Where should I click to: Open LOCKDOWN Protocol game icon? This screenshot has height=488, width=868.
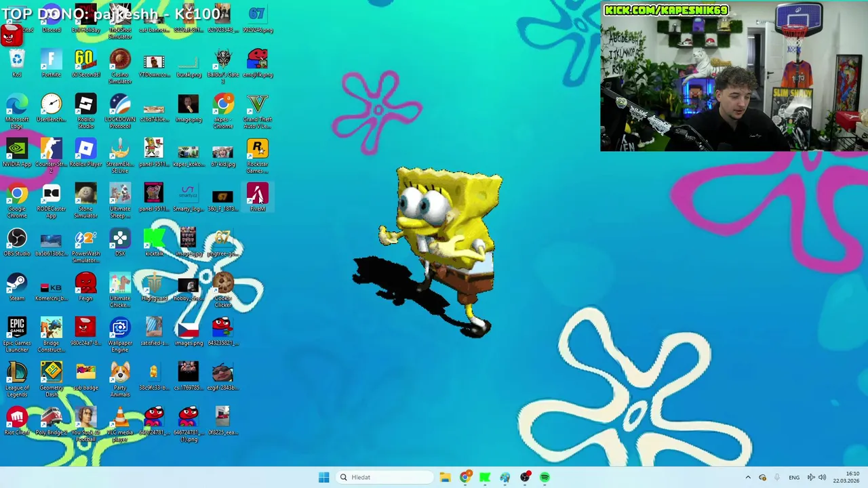(x=120, y=111)
